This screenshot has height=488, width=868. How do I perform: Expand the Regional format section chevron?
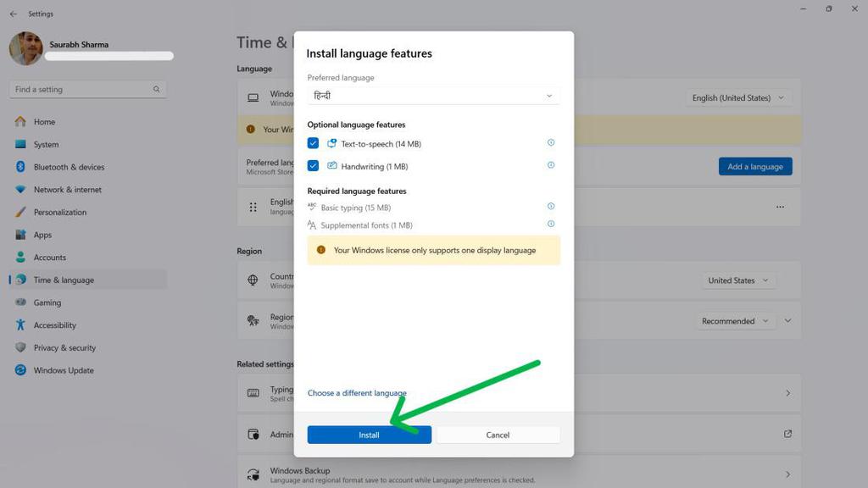point(787,321)
